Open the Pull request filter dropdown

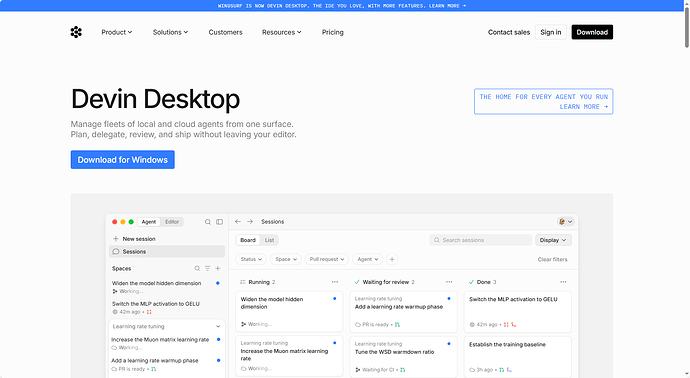[327, 259]
